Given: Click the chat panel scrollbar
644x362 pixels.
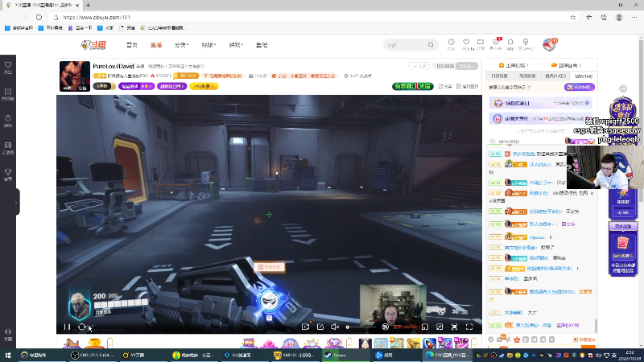Looking at the screenshot, I should [596, 327].
